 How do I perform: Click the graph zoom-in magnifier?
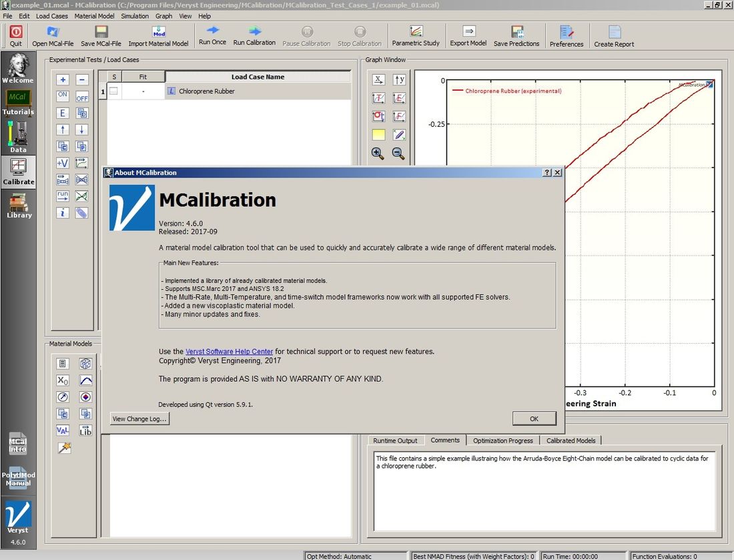[378, 154]
